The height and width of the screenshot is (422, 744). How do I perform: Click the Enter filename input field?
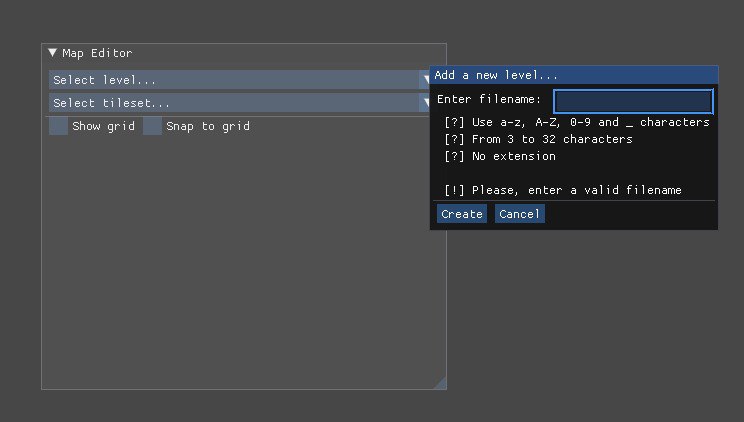633,101
